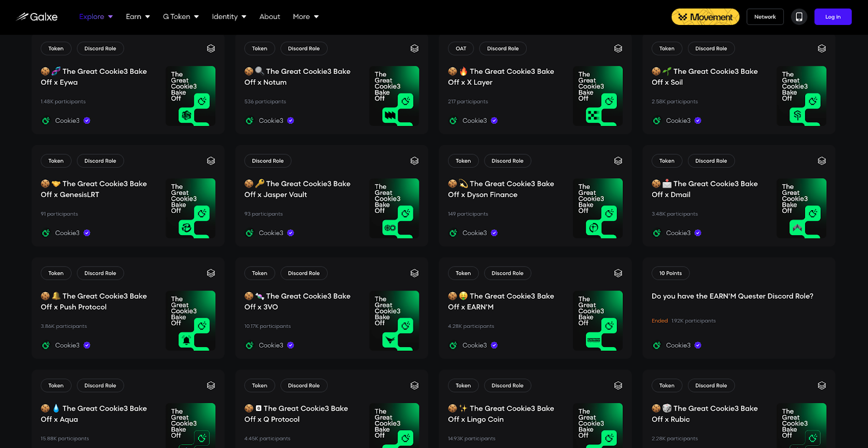Click the layers icon on Push Protocol card

(211, 274)
